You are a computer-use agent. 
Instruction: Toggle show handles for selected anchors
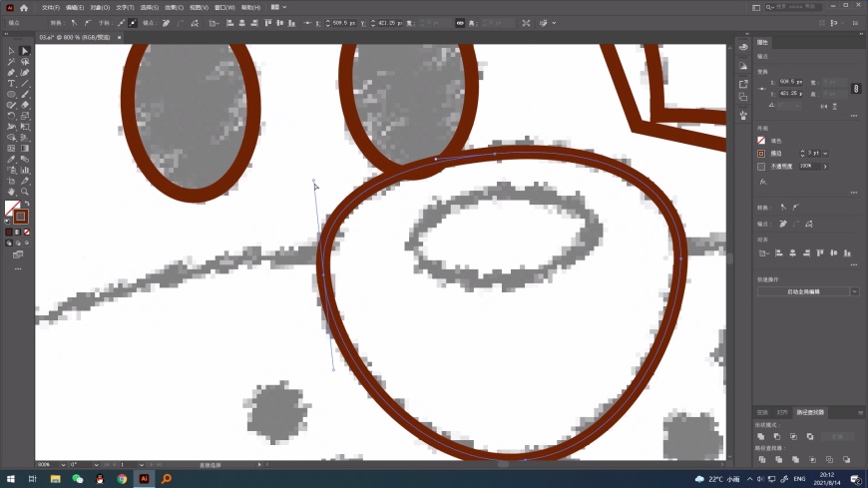tap(121, 23)
